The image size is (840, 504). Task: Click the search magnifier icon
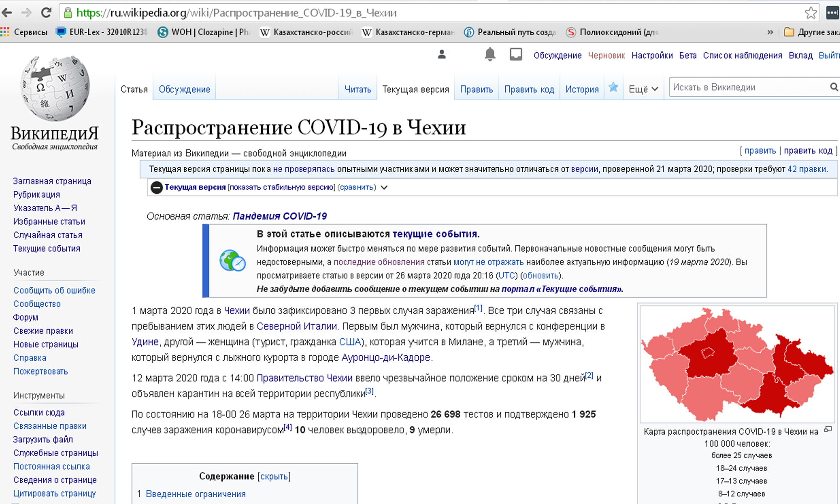[834, 87]
